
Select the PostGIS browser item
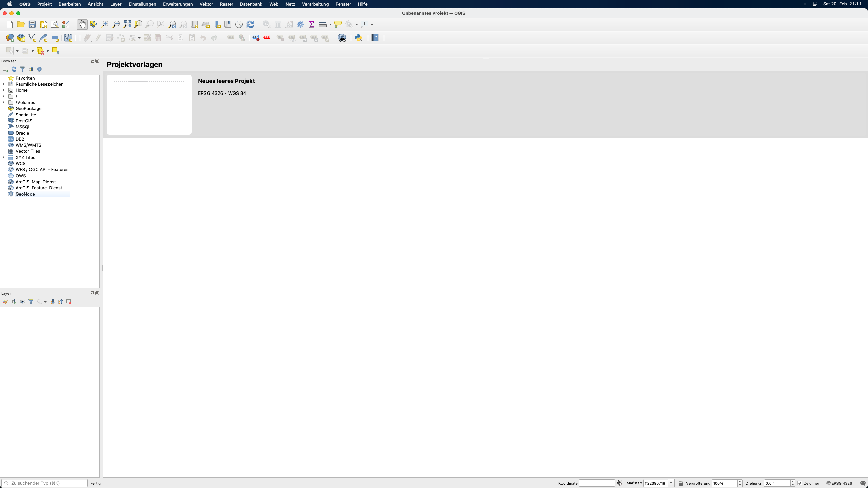24,121
